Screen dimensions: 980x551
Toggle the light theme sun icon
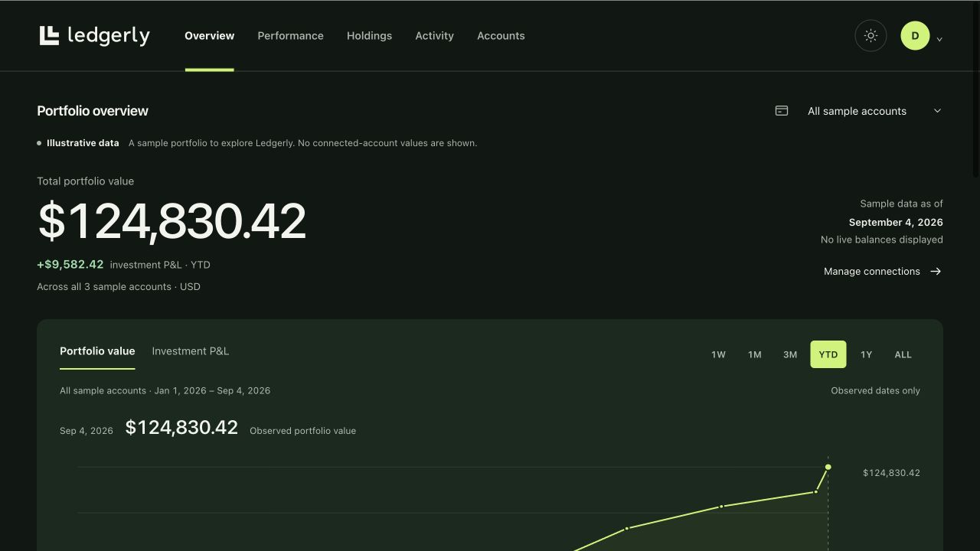click(871, 35)
